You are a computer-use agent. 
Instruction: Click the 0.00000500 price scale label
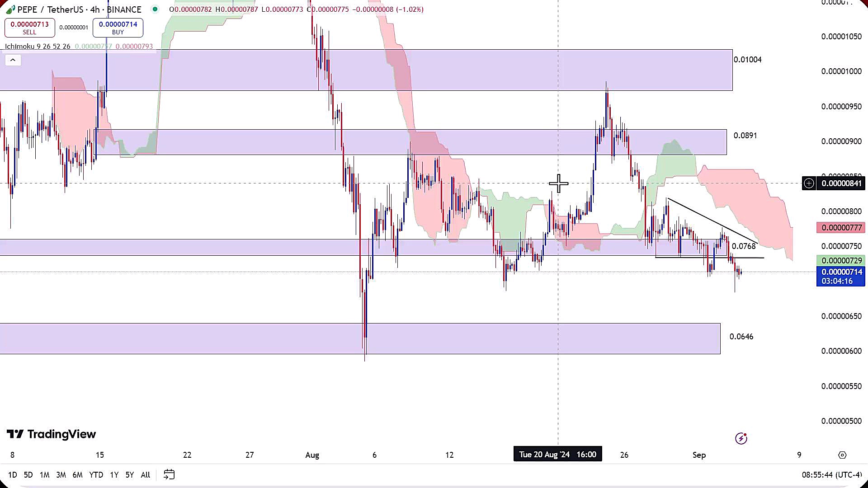pyautogui.click(x=841, y=421)
